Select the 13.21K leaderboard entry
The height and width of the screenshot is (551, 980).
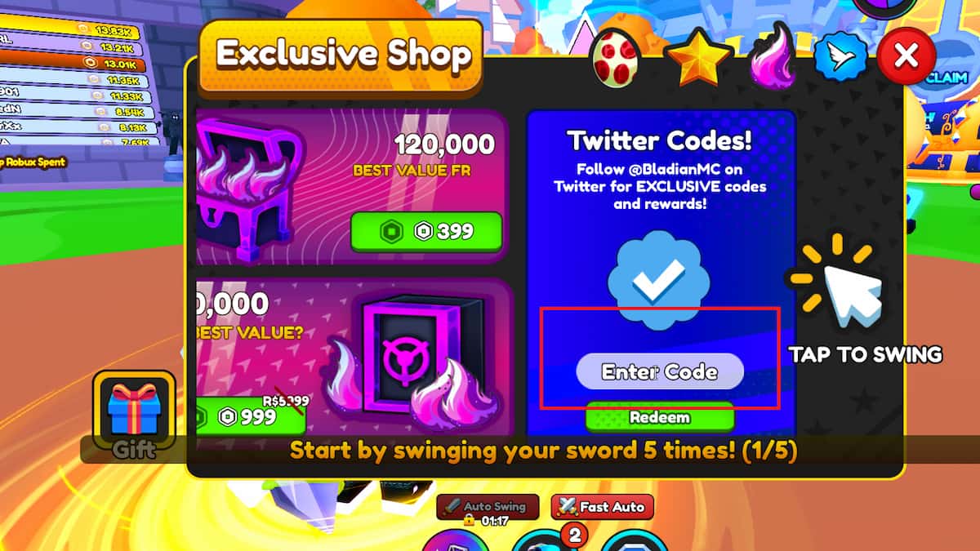[73, 47]
